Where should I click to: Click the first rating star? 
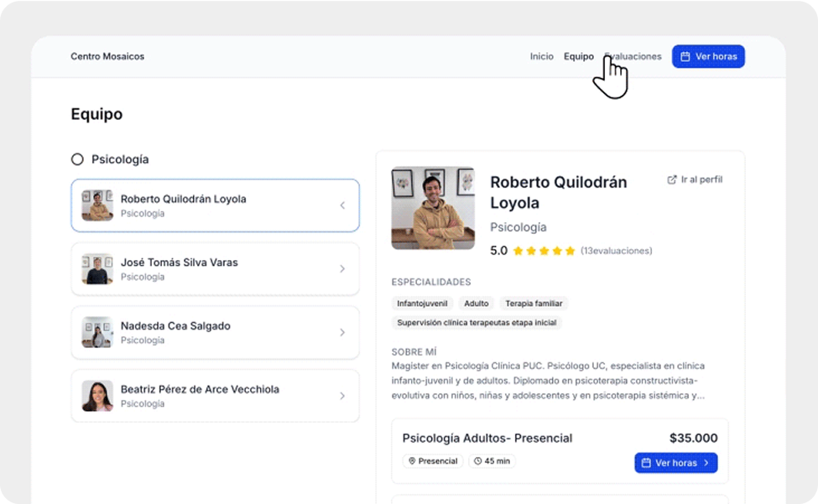click(518, 252)
